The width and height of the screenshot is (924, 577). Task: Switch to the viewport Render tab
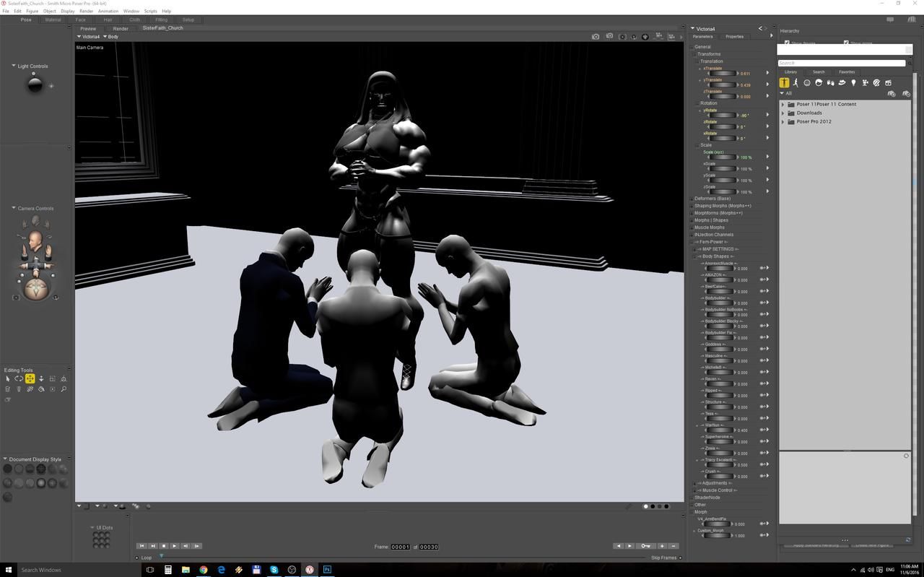tap(121, 28)
